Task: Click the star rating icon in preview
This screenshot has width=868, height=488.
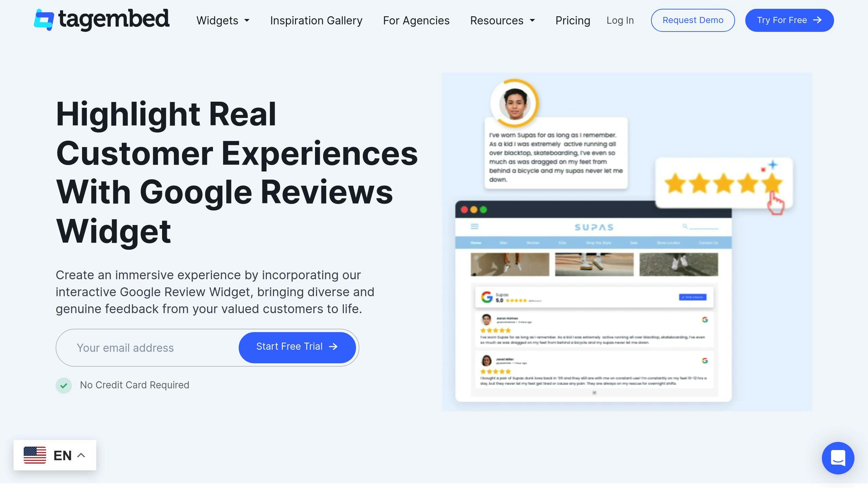Action: click(722, 183)
